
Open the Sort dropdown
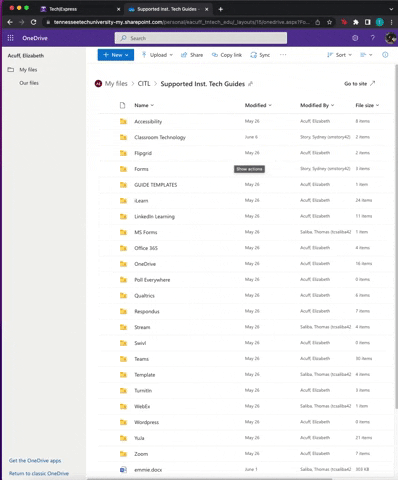click(339, 55)
